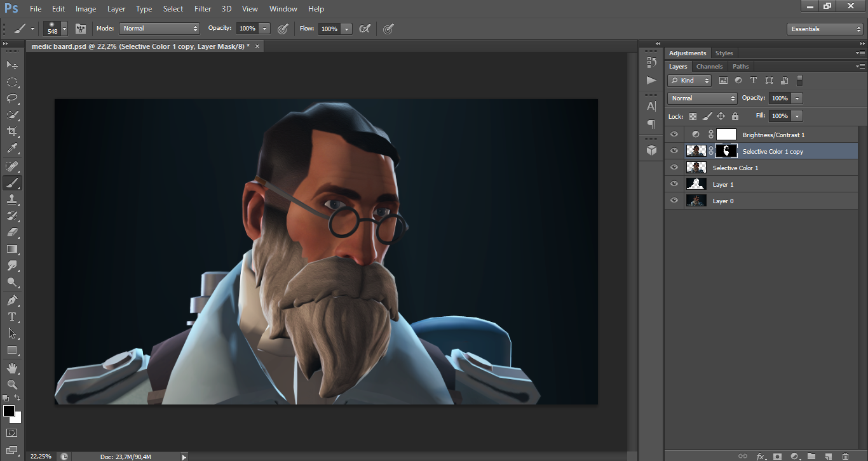Open the 3D panel cube icon
The width and height of the screenshot is (868, 461).
click(x=651, y=150)
